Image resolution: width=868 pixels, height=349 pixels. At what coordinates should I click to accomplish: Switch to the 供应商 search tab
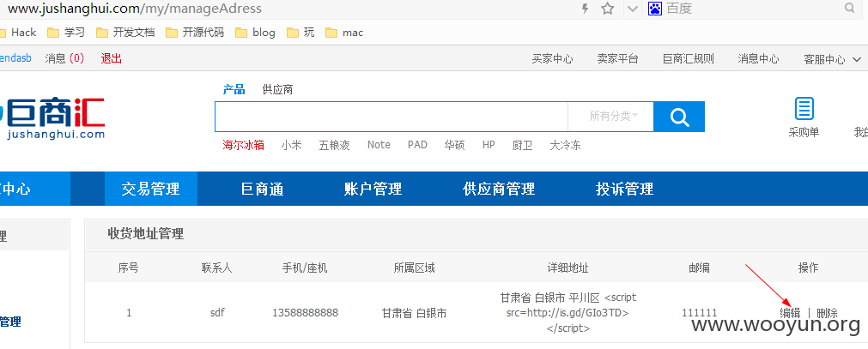click(x=277, y=89)
